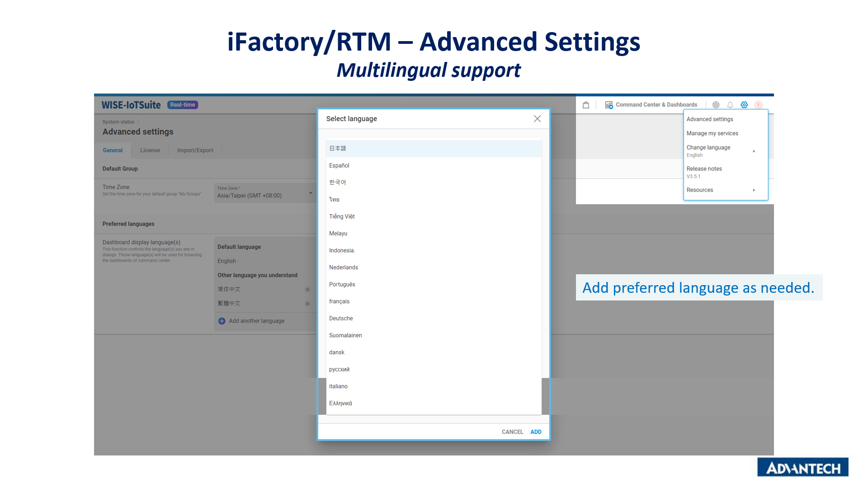Open the notifications bell icon
The height and width of the screenshot is (488, 868).
(x=730, y=105)
